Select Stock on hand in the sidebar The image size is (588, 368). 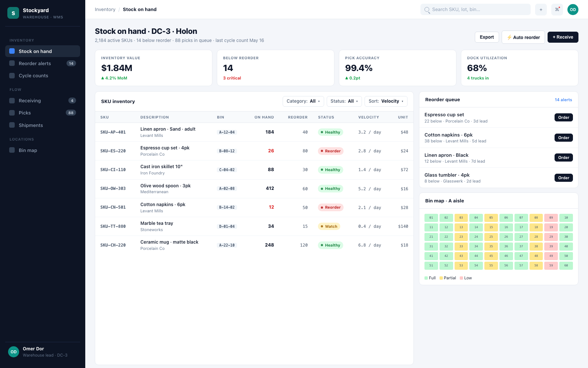pos(43,51)
